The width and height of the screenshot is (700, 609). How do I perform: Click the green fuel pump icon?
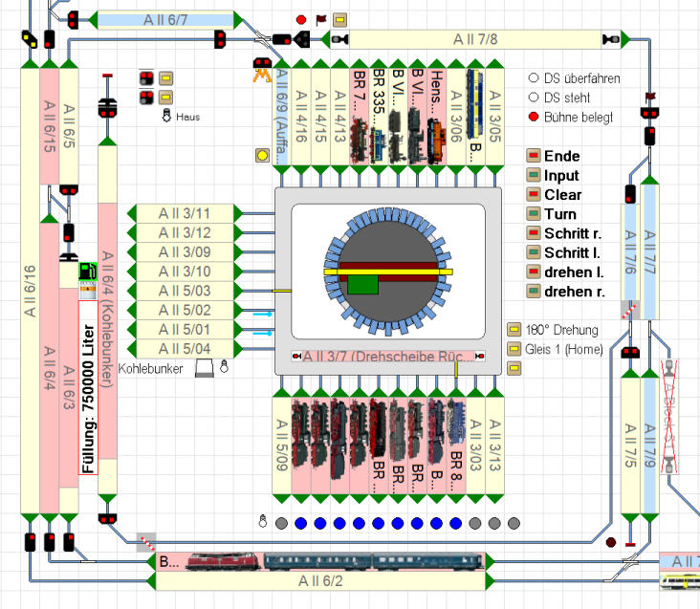(88, 272)
